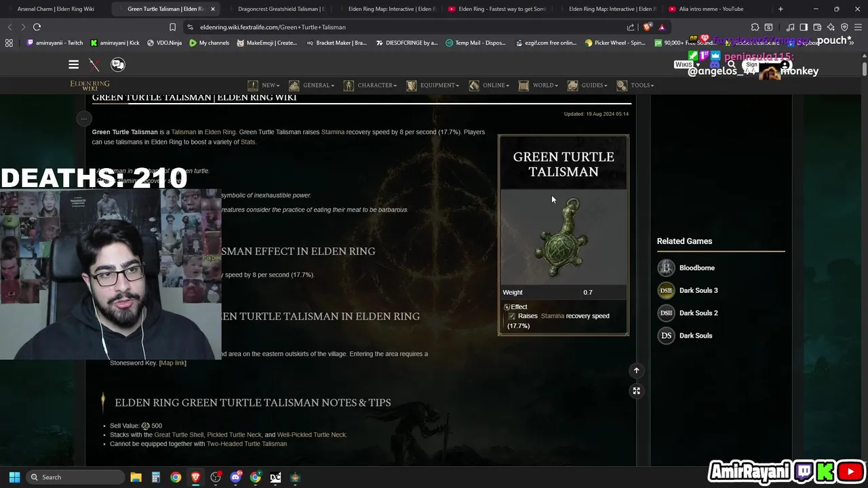This screenshot has width=868, height=488.
Task: Open the Great Turtle Shell link
Action: [178, 434]
